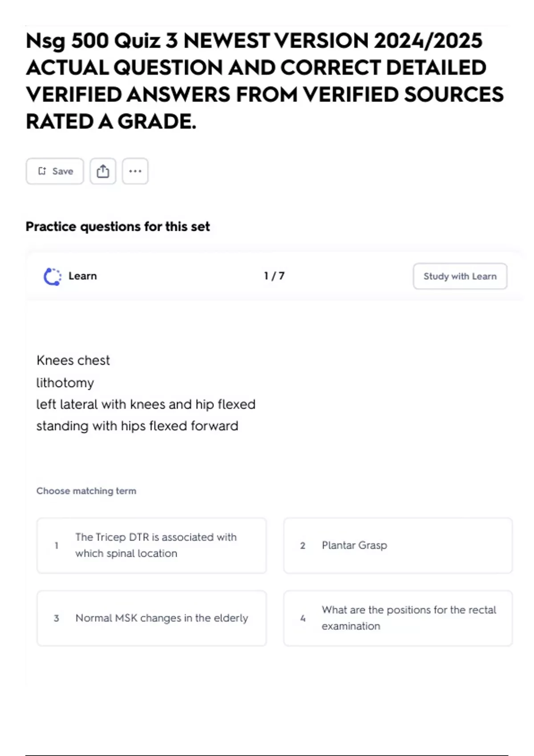The width and height of the screenshot is (534, 756).
Task: Click the Nsg 500 Quiz 3 title
Action: tap(265, 81)
